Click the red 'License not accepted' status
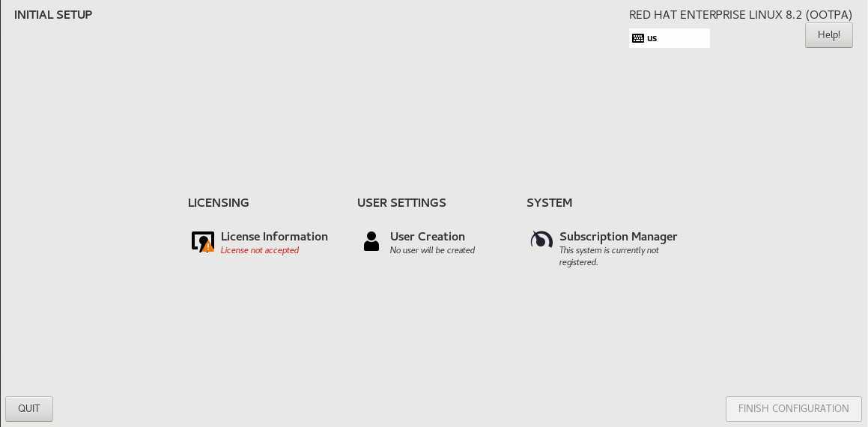868x427 pixels. tap(260, 250)
